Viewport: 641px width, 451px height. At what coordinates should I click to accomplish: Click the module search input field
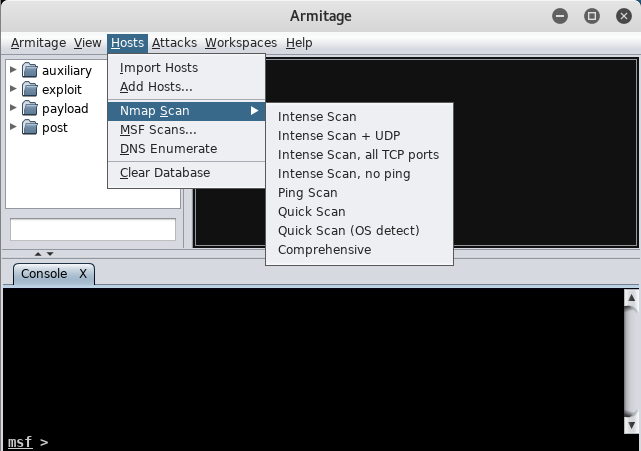point(93,229)
